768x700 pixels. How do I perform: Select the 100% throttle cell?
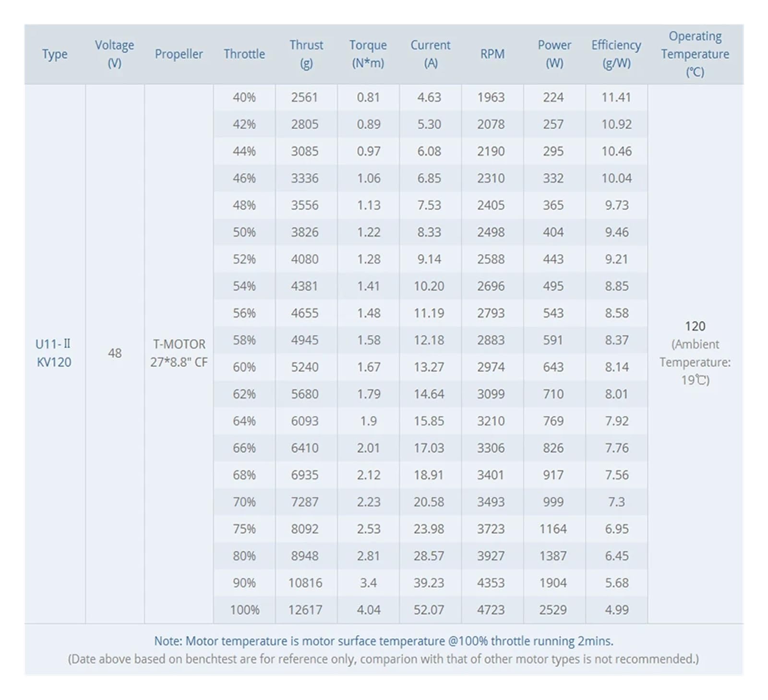point(244,610)
